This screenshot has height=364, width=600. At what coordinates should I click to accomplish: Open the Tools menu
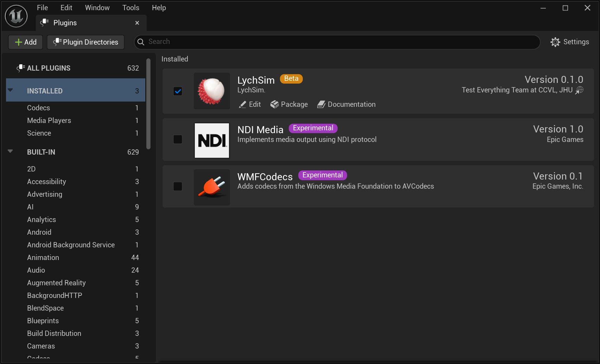pyautogui.click(x=131, y=8)
